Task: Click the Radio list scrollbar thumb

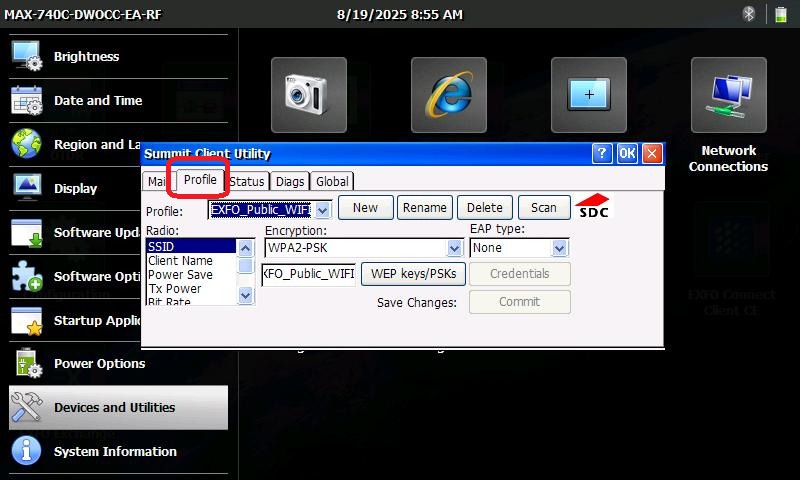Action: tap(245, 266)
